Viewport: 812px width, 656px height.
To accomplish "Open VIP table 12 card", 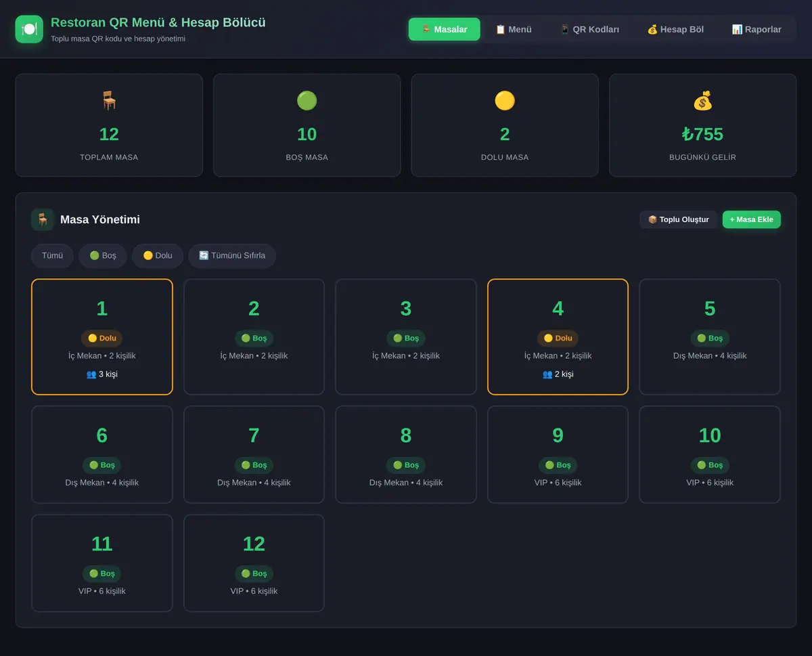I will coord(254,563).
